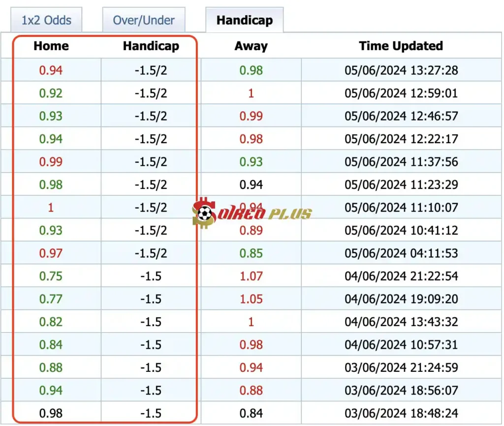Click the Handicap column header
Screen dimensions: 504x426
(151, 46)
